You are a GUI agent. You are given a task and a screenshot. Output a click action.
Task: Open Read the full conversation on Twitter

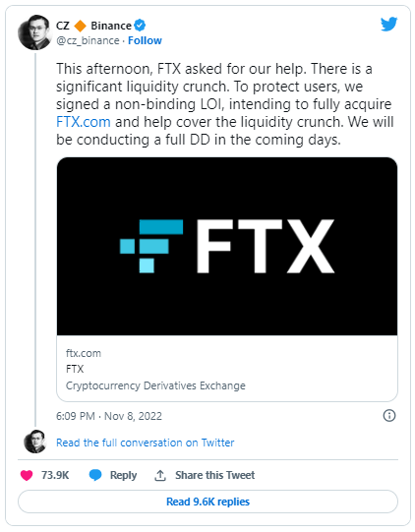pos(146,443)
